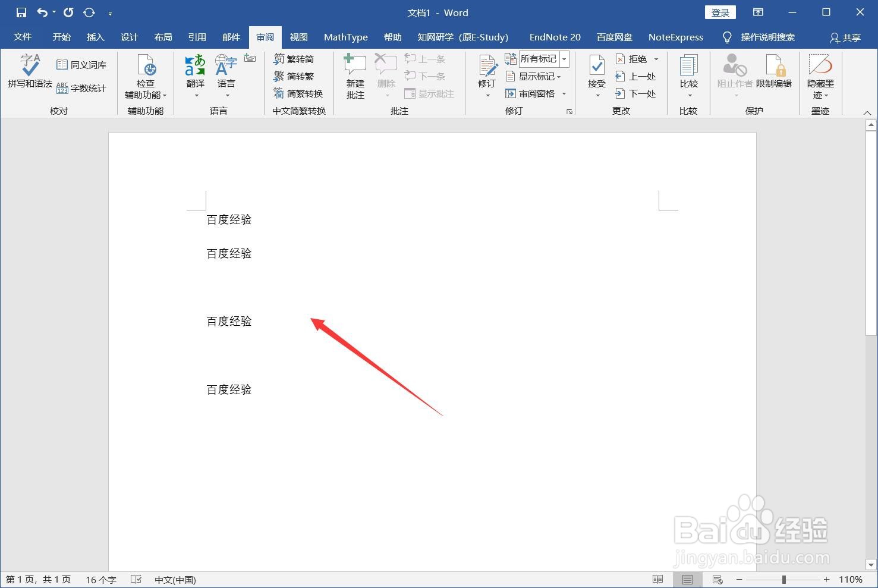
Task: Undo the last action
Action: [42, 12]
